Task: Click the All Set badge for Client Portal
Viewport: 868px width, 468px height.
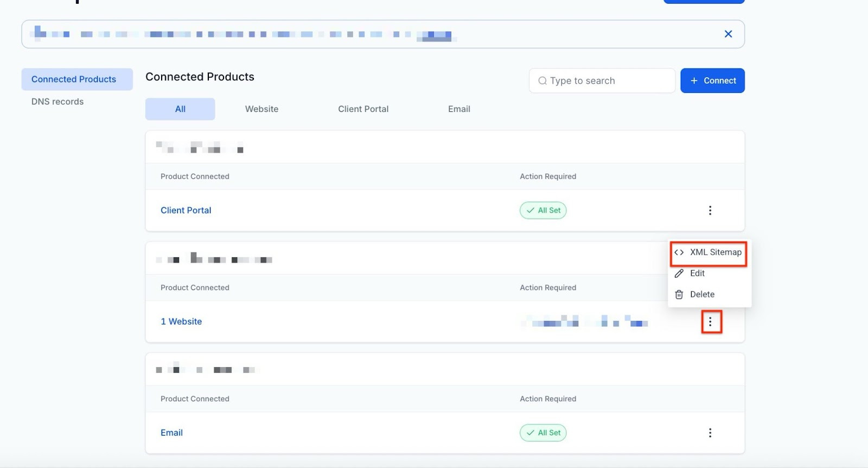Action: point(543,211)
